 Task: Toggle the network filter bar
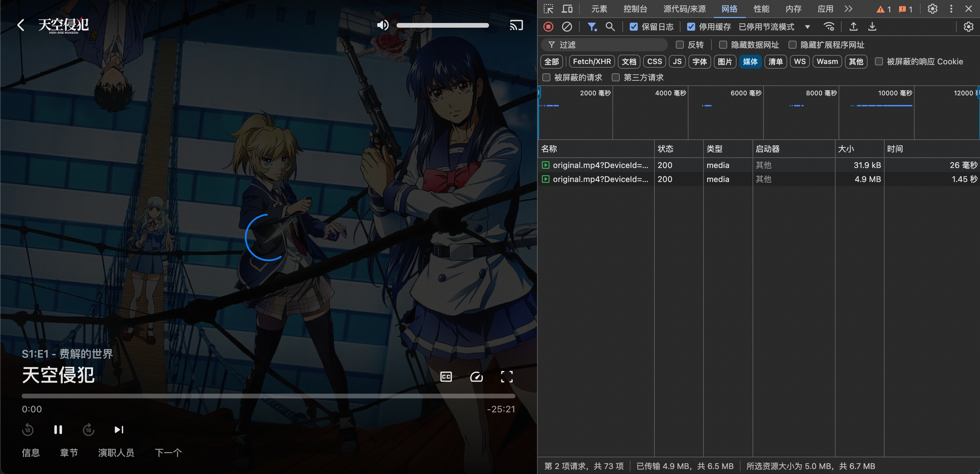592,27
